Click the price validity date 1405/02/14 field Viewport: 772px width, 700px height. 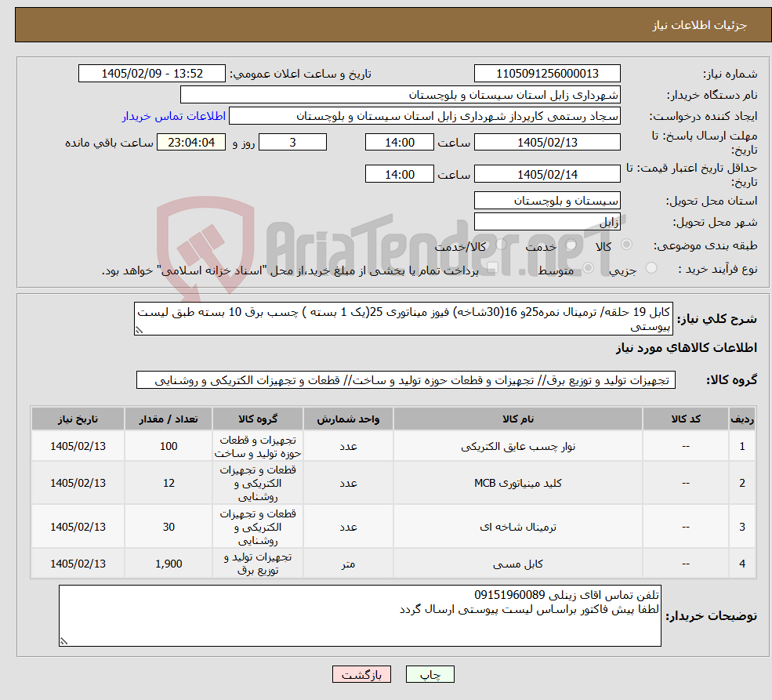tap(547, 174)
